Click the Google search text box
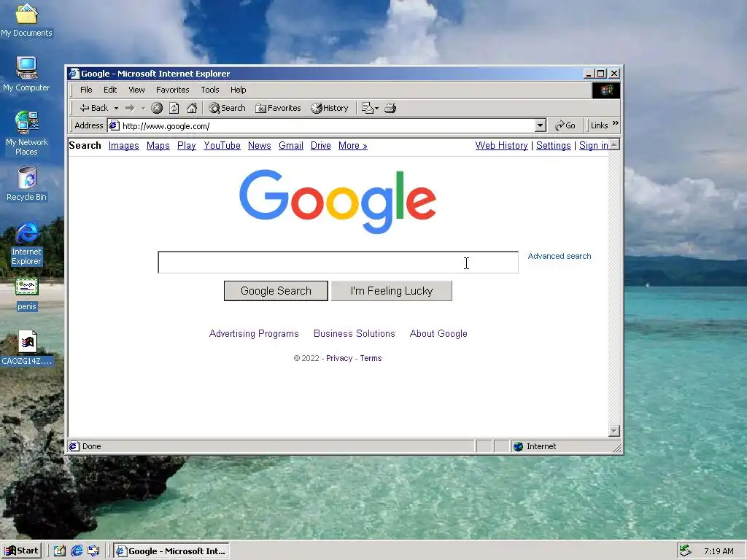This screenshot has width=747, height=560. [x=338, y=262]
